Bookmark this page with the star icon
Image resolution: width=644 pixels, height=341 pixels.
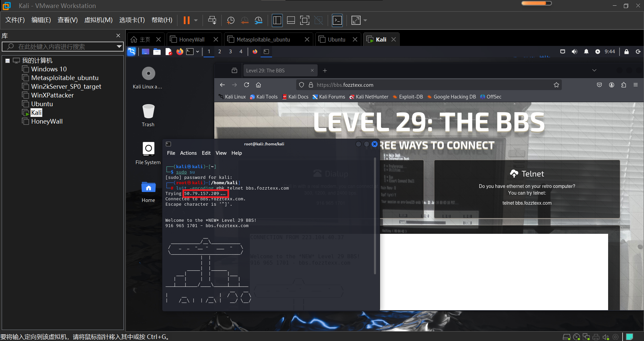click(556, 85)
